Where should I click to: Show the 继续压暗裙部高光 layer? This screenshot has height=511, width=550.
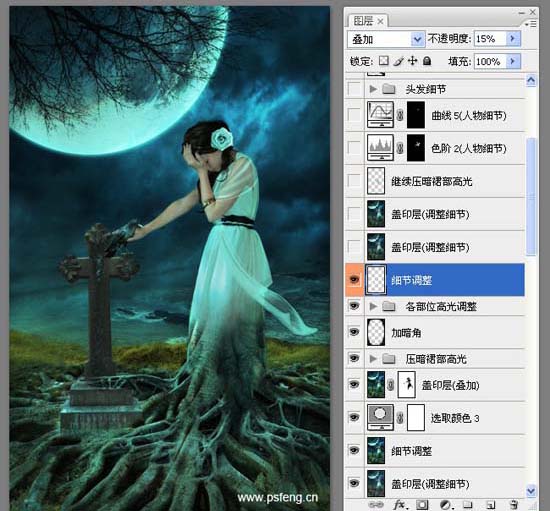(354, 181)
